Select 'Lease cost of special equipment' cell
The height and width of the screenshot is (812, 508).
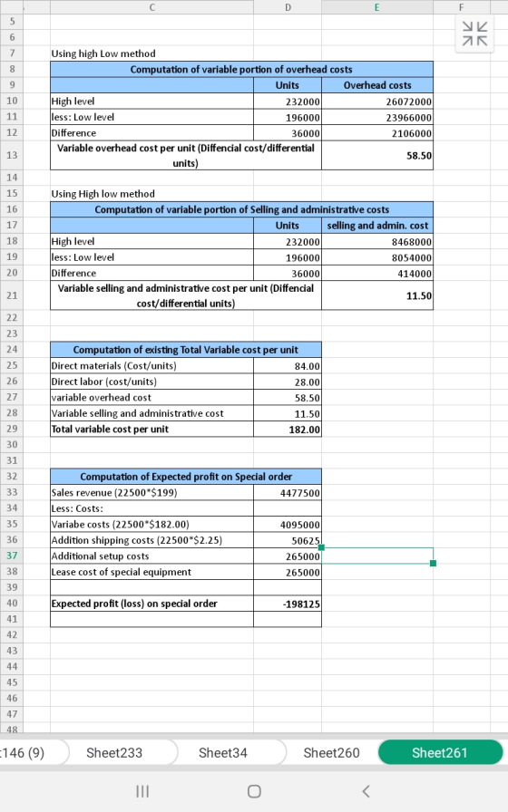click(151, 572)
